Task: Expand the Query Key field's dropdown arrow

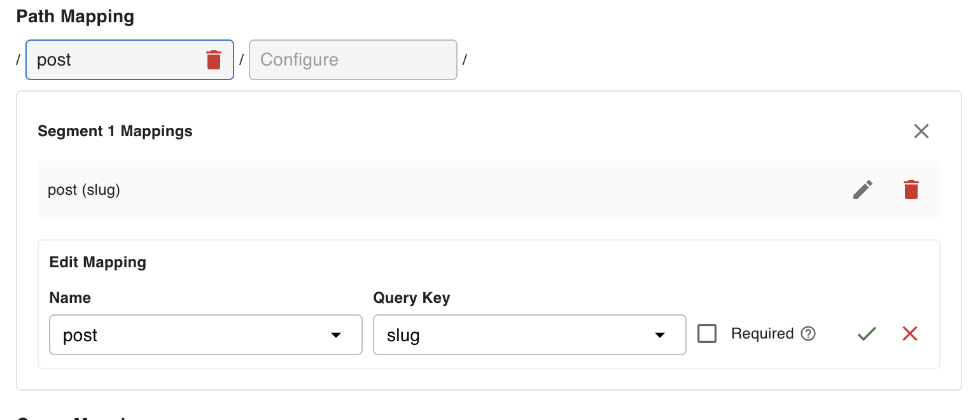Action: point(660,335)
